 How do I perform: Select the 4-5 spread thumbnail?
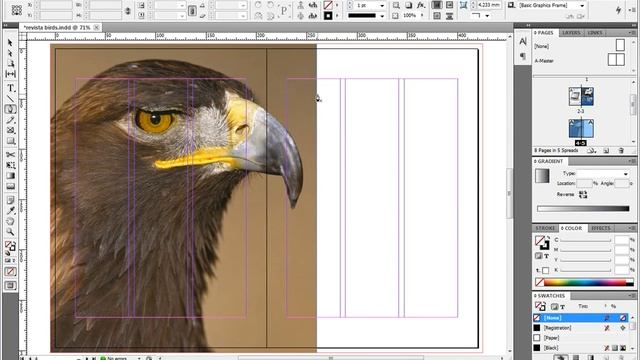[581, 129]
